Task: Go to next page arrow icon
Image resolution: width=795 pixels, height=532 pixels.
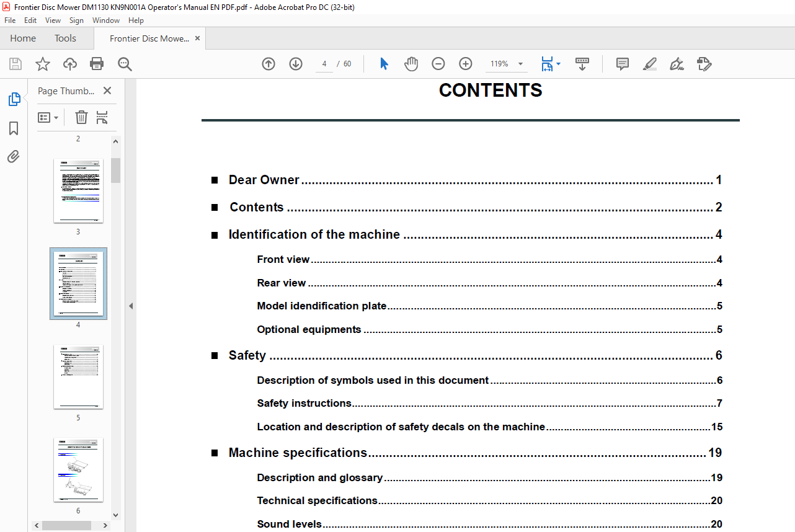Action: point(296,64)
